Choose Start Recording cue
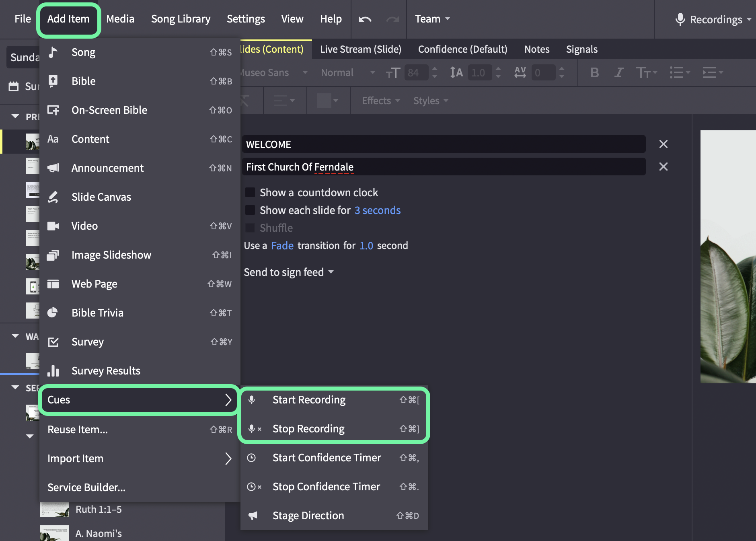 tap(334, 400)
